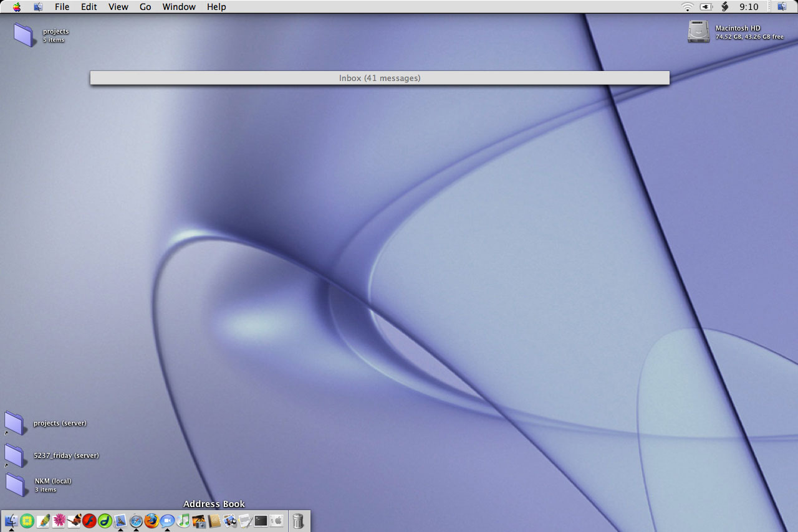Select the projects (server) folder alias

[x=15, y=424]
